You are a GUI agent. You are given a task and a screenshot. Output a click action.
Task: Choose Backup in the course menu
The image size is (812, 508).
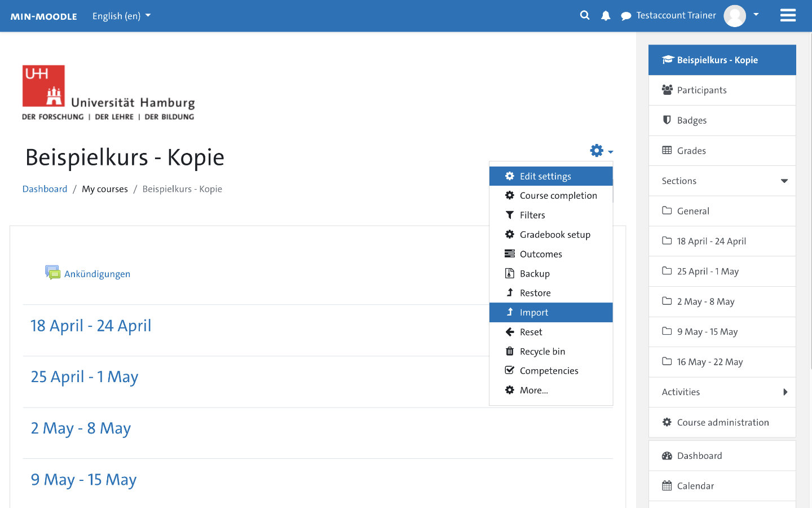(x=551, y=273)
